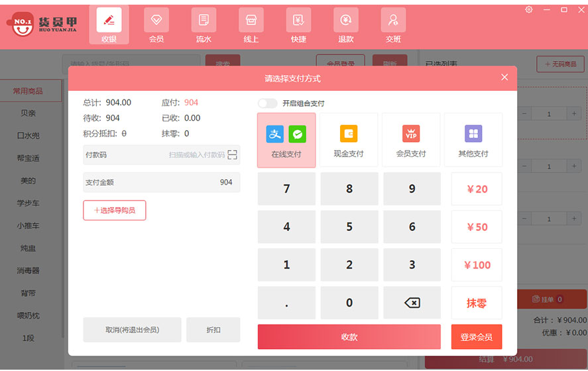Open settings gear in title bar
588x371 pixels.
[528, 9]
